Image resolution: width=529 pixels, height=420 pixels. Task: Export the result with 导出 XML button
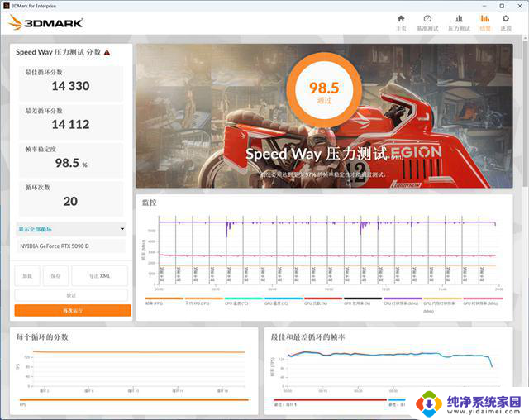(x=99, y=276)
